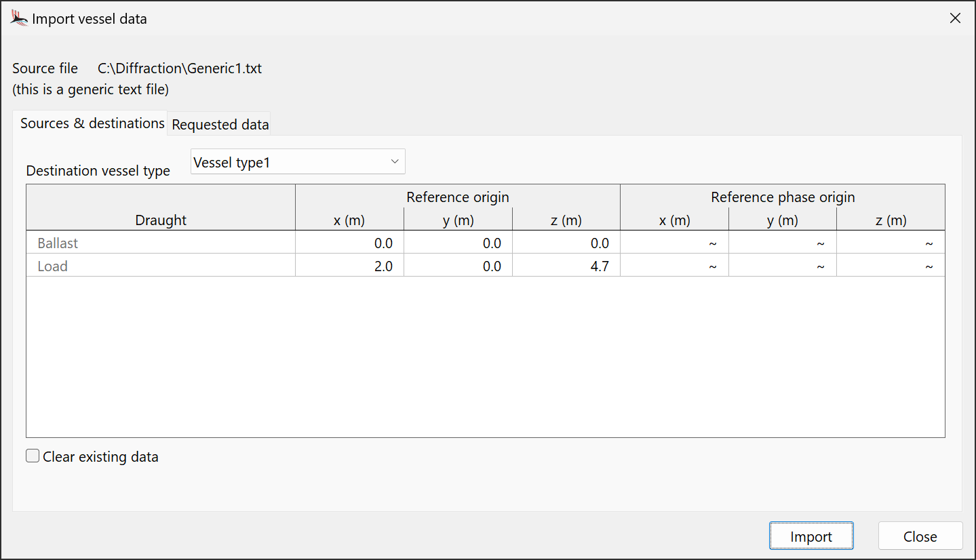Click Load reference origin y cell
The image size is (976, 560).
point(458,266)
